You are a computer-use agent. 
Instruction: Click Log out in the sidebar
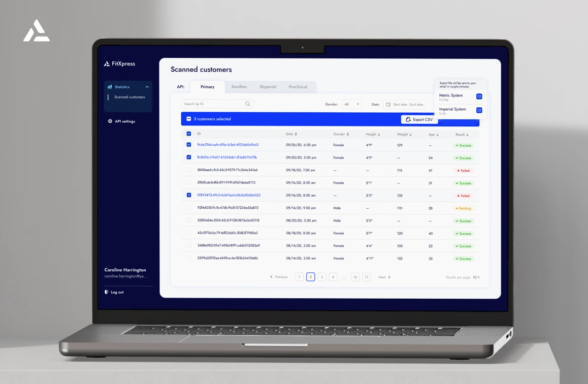pyautogui.click(x=114, y=292)
